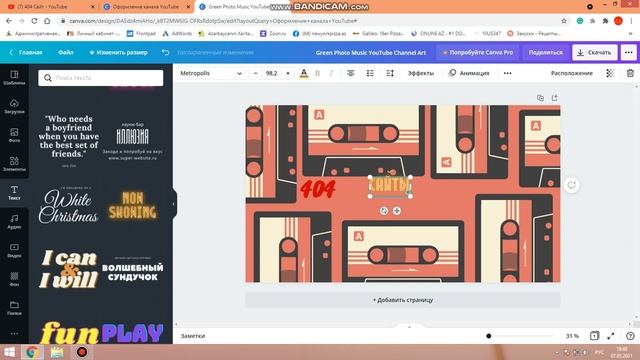
Task: Click the text search field
Action: (x=101, y=78)
